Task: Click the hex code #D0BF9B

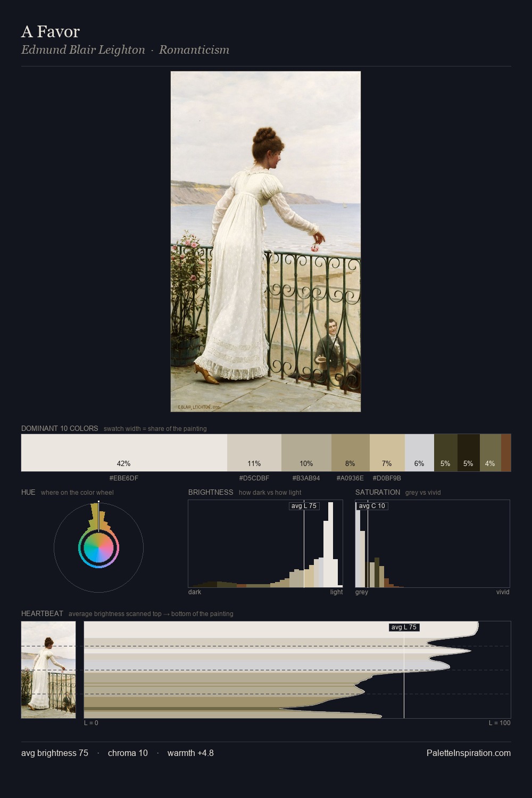Action: (x=387, y=478)
